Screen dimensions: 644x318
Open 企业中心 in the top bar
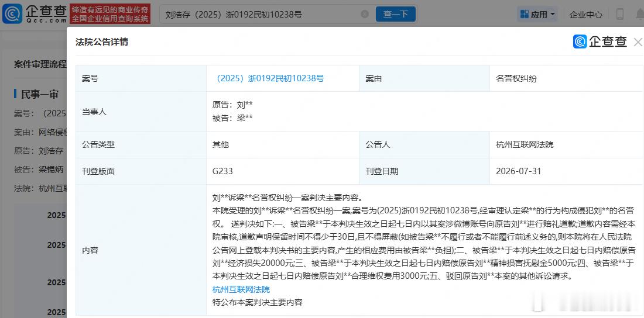coord(585,15)
